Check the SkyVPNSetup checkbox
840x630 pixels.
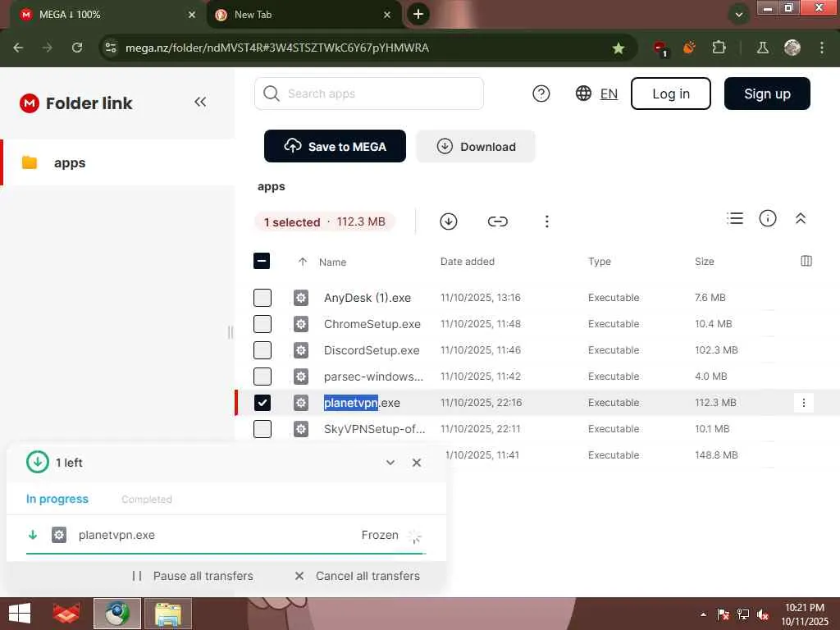point(262,428)
